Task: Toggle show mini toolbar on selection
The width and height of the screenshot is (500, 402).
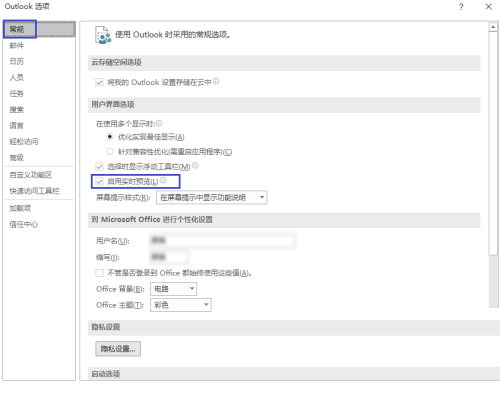Action: point(99,166)
